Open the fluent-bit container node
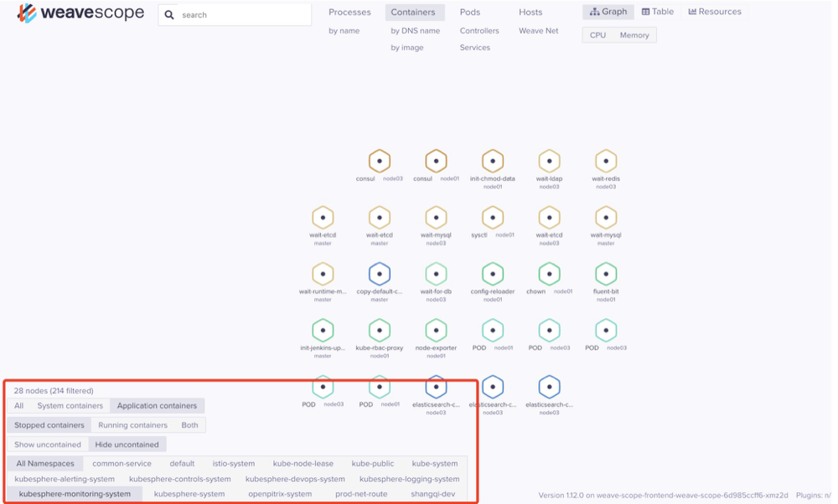Screen dimensions: 838x504 [x=606, y=274]
